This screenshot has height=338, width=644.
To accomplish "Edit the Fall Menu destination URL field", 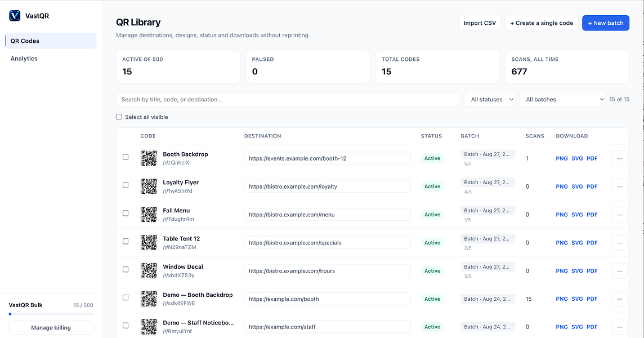I will 327,215.
